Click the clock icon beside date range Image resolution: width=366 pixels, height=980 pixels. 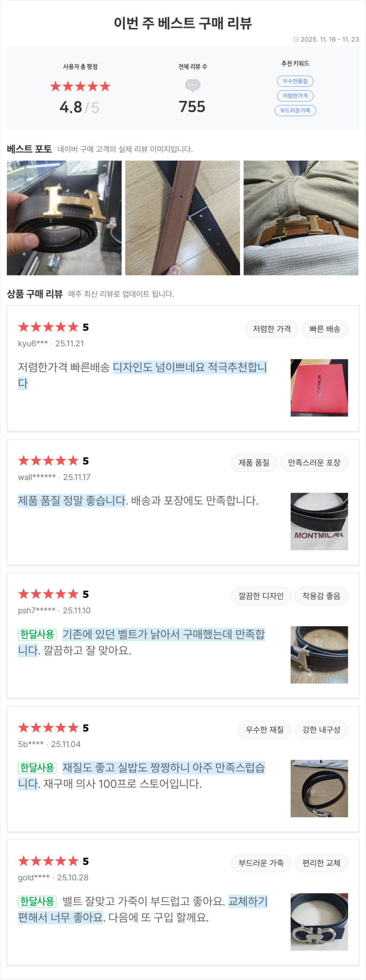296,40
